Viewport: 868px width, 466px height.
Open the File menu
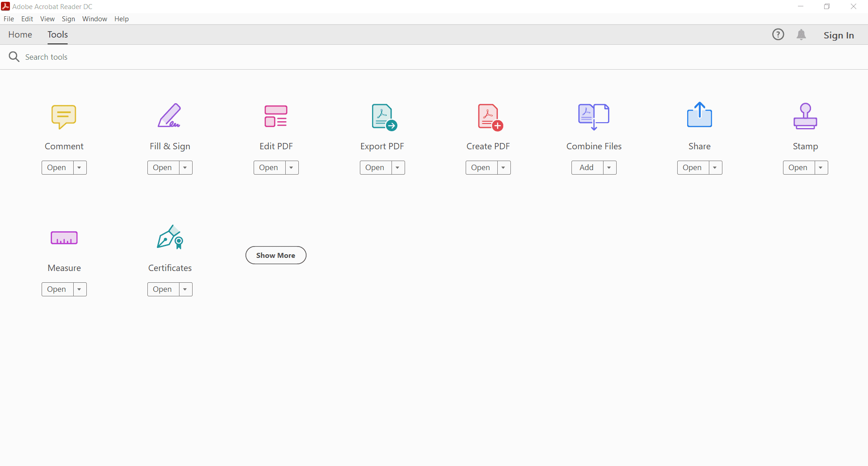pos(9,19)
